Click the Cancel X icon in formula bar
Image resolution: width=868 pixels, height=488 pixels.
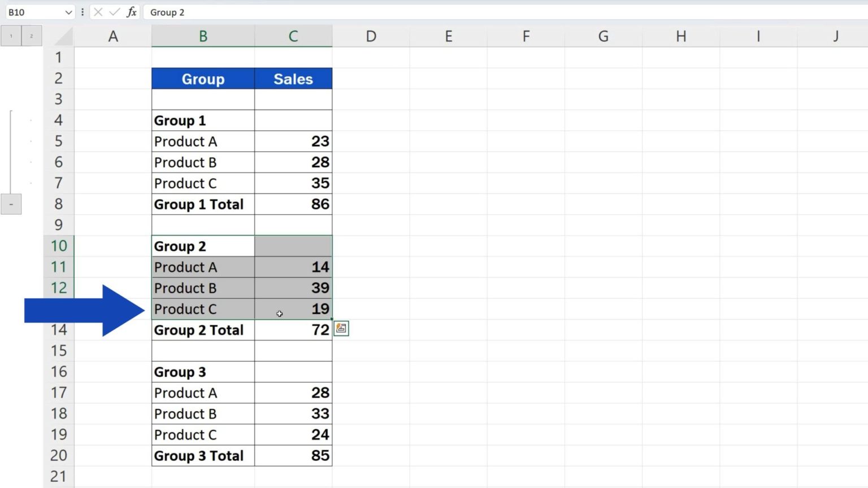click(98, 12)
